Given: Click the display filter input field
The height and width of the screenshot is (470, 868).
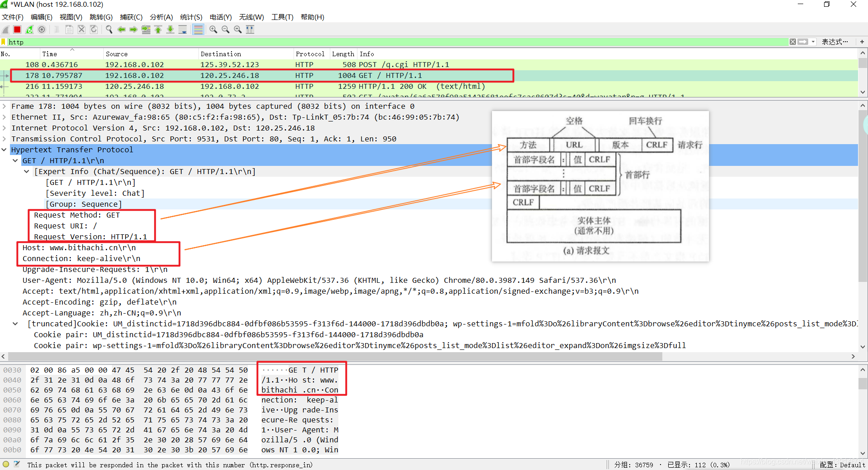Looking at the screenshot, I should (399, 42).
